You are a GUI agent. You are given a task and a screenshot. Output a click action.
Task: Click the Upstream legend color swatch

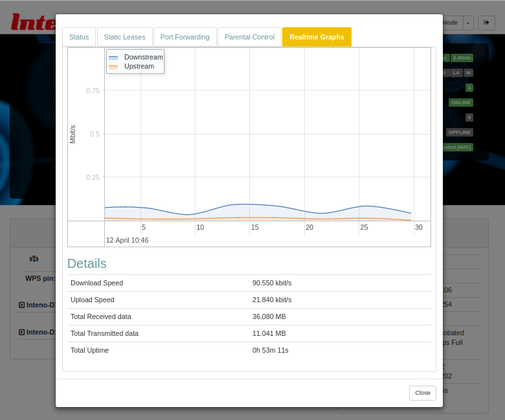113,66
